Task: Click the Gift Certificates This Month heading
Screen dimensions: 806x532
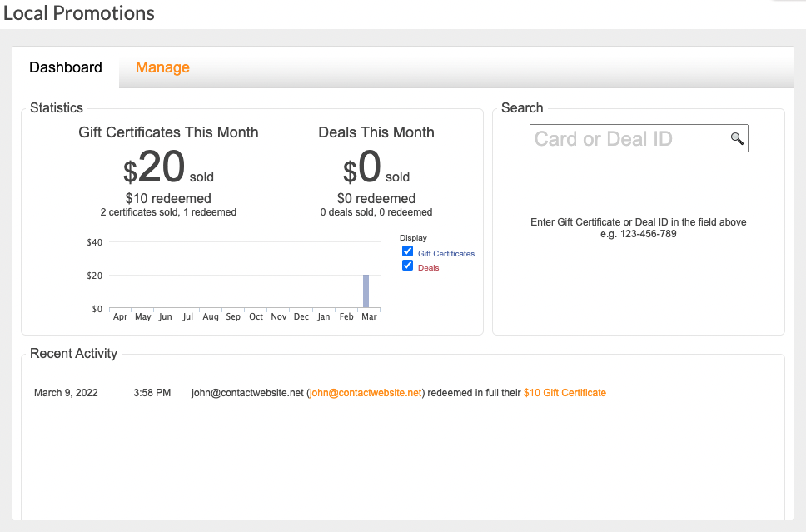Action: [168, 132]
